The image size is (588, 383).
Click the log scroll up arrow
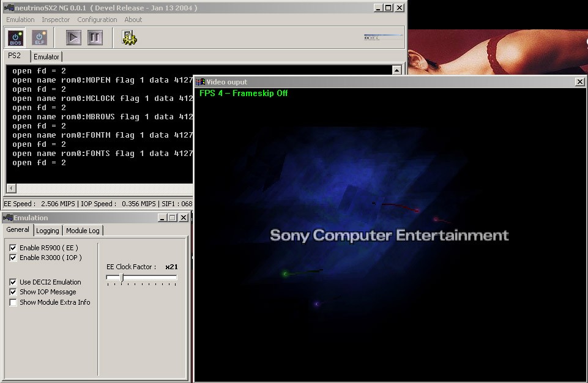tap(396, 70)
